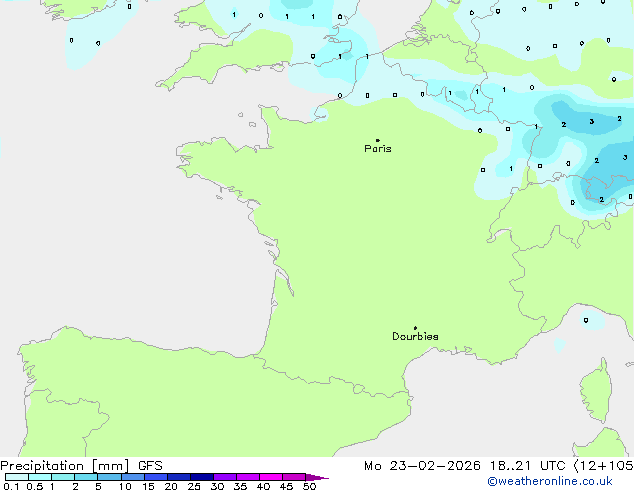This screenshot has height=490, width=634.
Task: Select legend swatch between 0.5 and 1
Action: tap(40, 477)
